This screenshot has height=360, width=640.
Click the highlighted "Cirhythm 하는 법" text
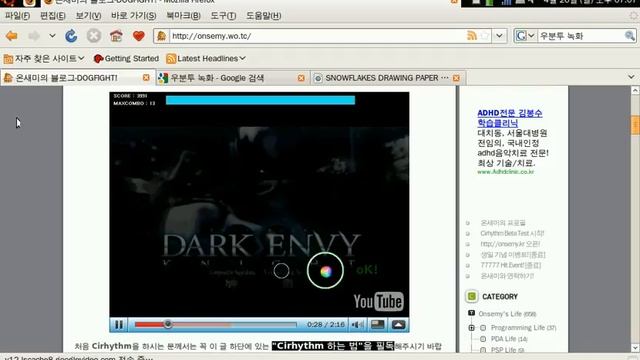coord(333,346)
